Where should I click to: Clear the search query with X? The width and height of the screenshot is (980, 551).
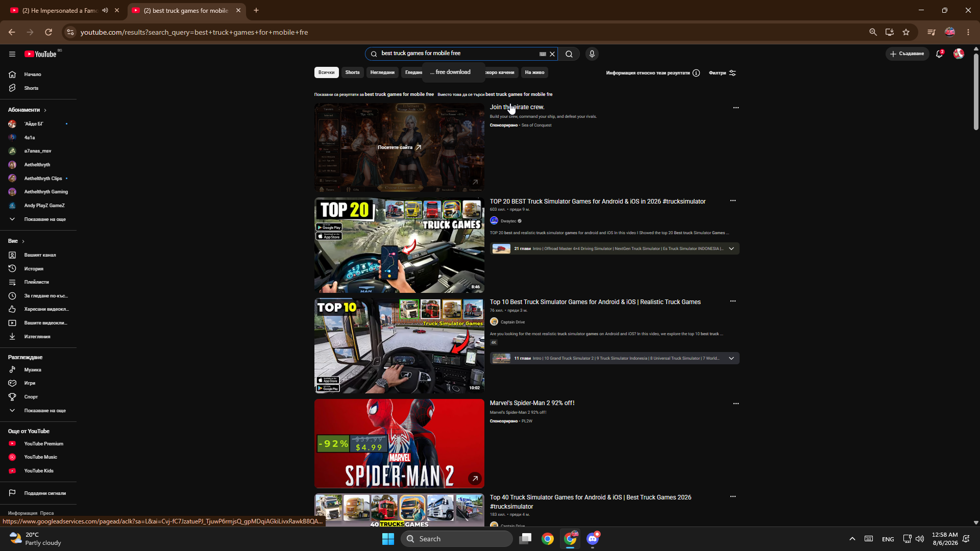click(x=552, y=54)
